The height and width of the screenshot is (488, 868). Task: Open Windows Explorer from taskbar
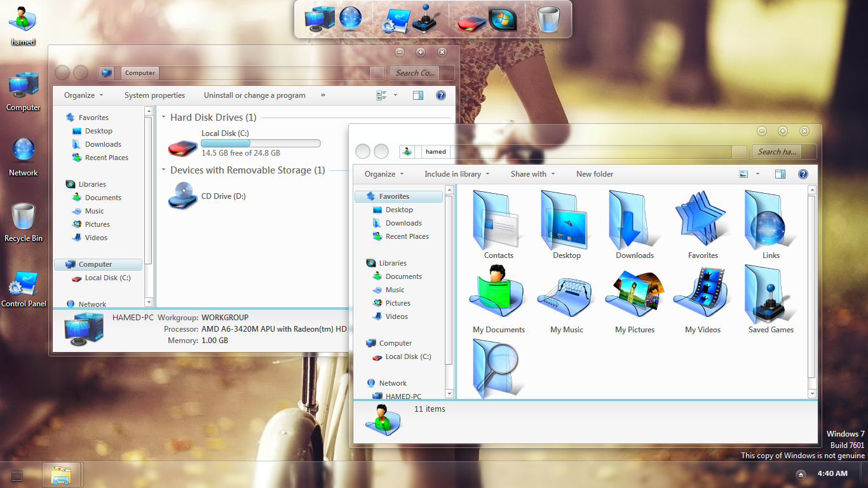tap(61, 475)
